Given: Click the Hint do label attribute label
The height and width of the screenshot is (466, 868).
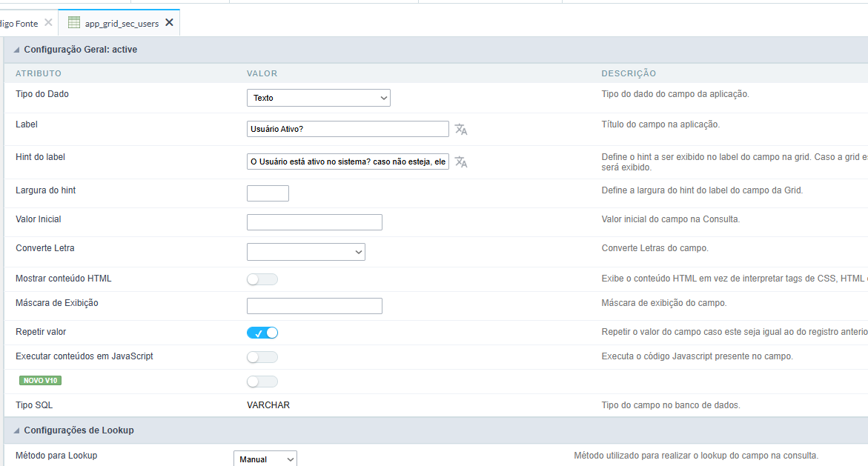Looking at the screenshot, I should click(41, 157).
